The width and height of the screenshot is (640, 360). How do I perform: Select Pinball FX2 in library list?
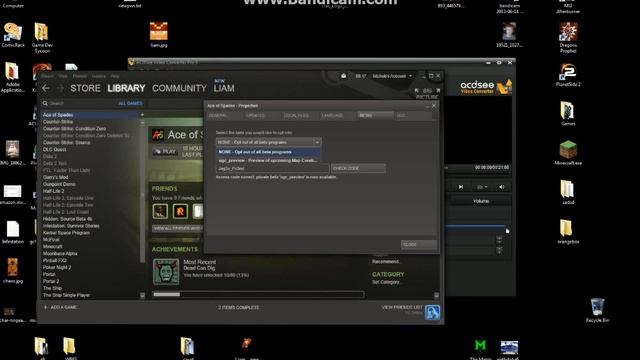pyautogui.click(x=54, y=260)
